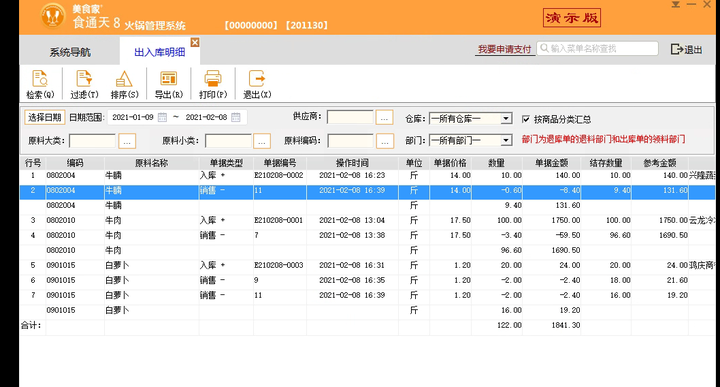Click the 原料编码 input field
Screen dimensions: 720x387
[x=350, y=141]
